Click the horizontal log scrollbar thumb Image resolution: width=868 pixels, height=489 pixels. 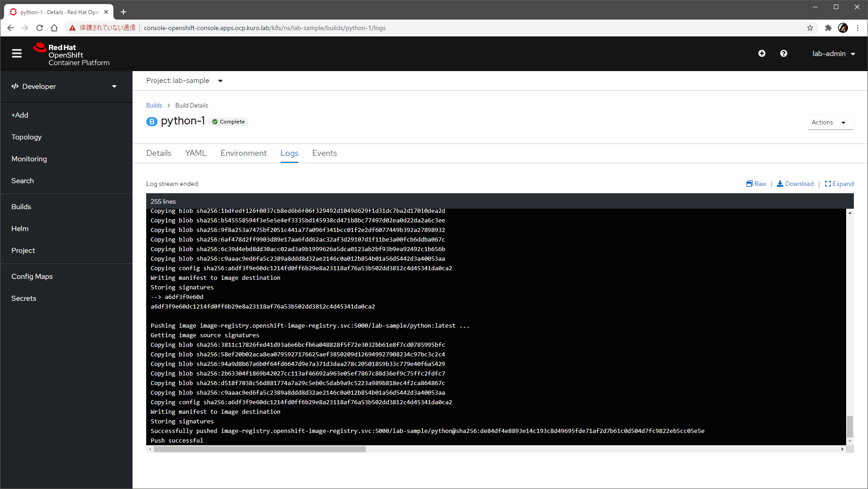tap(260, 449)
